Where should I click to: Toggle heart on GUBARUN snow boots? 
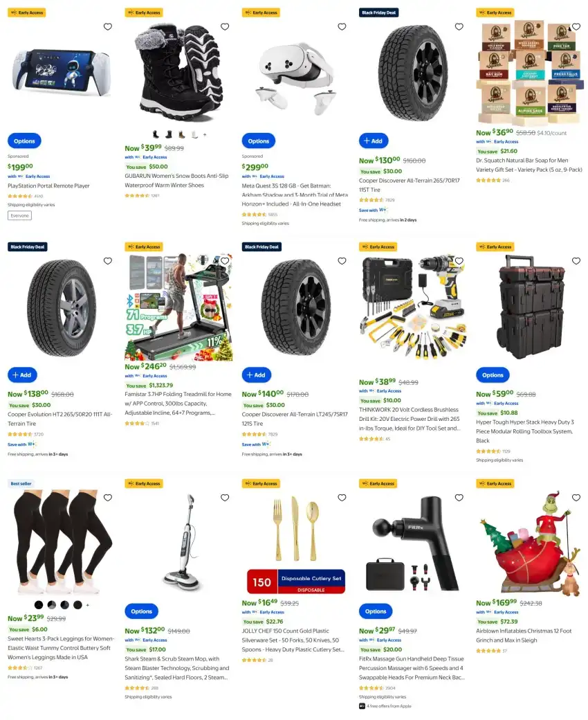(x=225, y=26)
